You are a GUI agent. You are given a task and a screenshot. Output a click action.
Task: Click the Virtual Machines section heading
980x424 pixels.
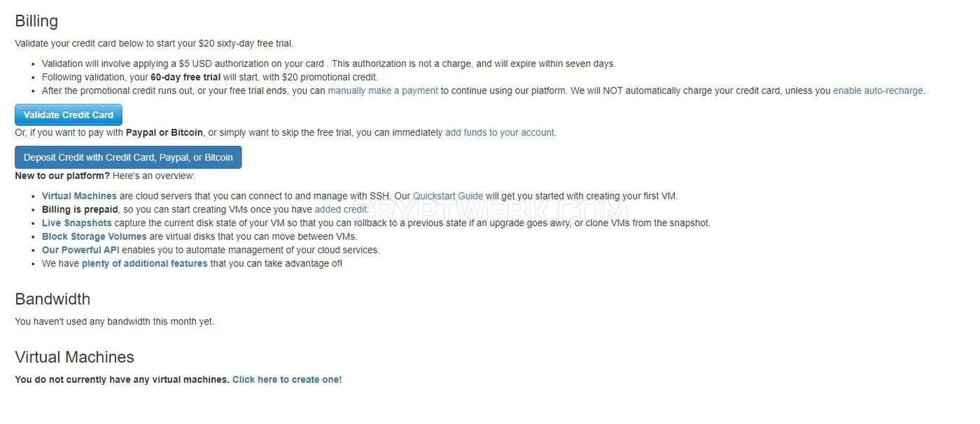(74, 357)
